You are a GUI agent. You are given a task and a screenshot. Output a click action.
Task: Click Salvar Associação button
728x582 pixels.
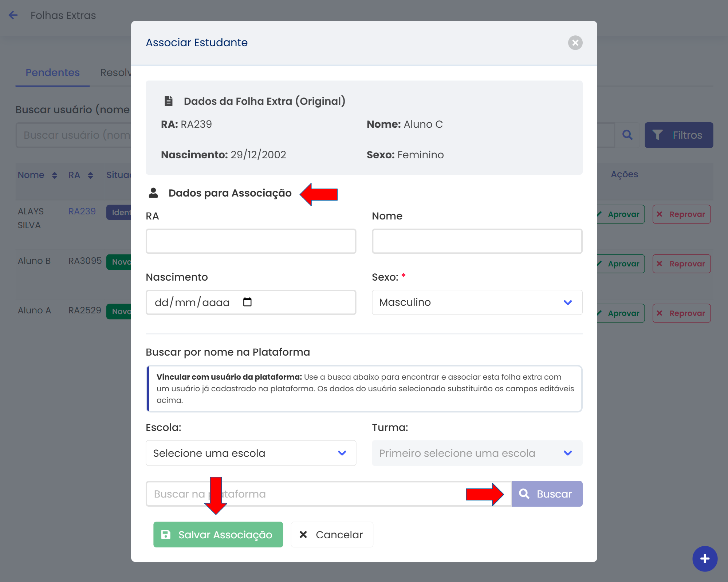[218, 535]
